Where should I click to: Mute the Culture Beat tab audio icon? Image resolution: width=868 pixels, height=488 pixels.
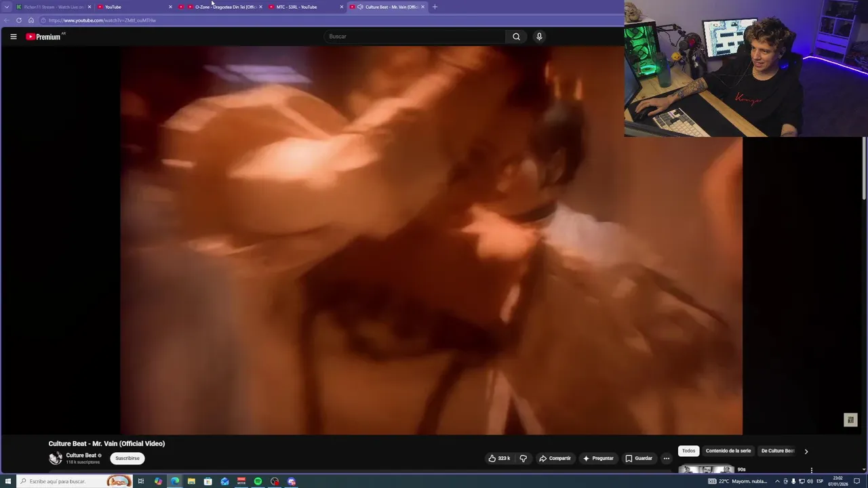pos(360,7)
